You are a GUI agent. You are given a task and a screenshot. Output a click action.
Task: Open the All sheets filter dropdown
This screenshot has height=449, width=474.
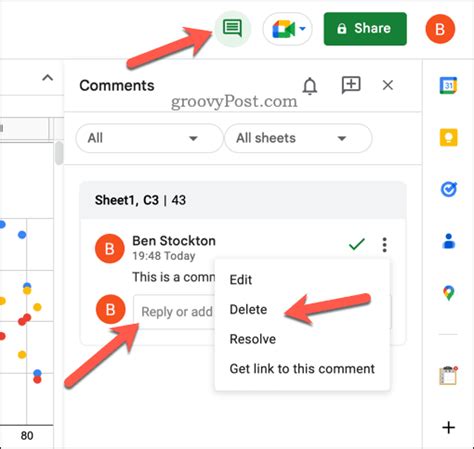coord(298,138)
